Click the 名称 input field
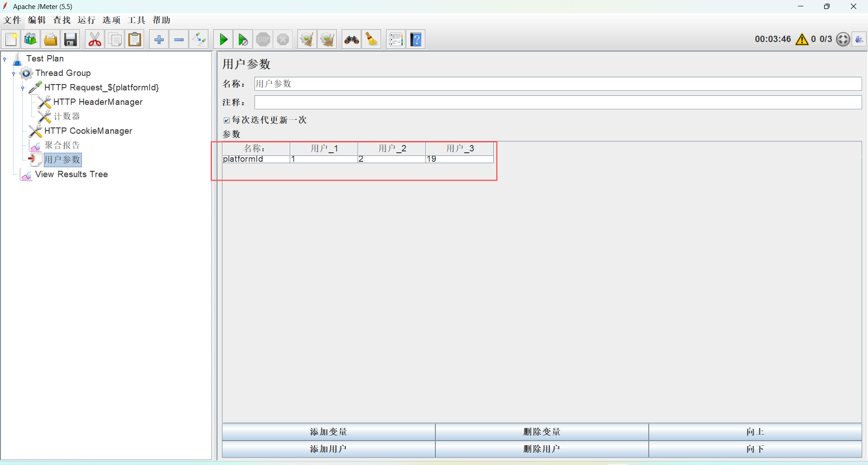This screenshot has height=465, width=868. [558, 84]
